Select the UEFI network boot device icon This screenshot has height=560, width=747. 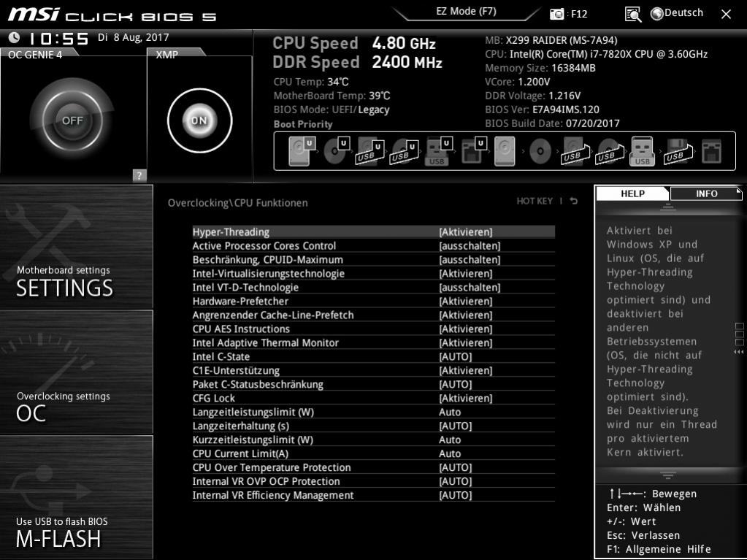(x=474, y=151)
